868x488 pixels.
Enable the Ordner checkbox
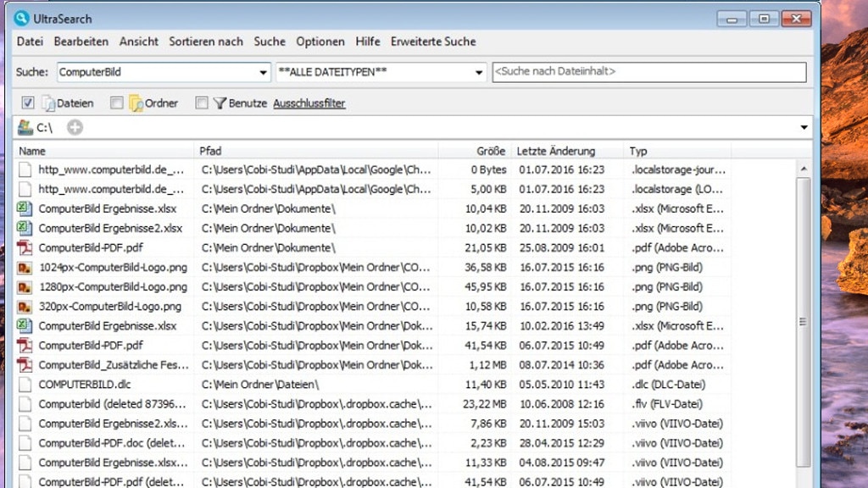pos(116,103)
